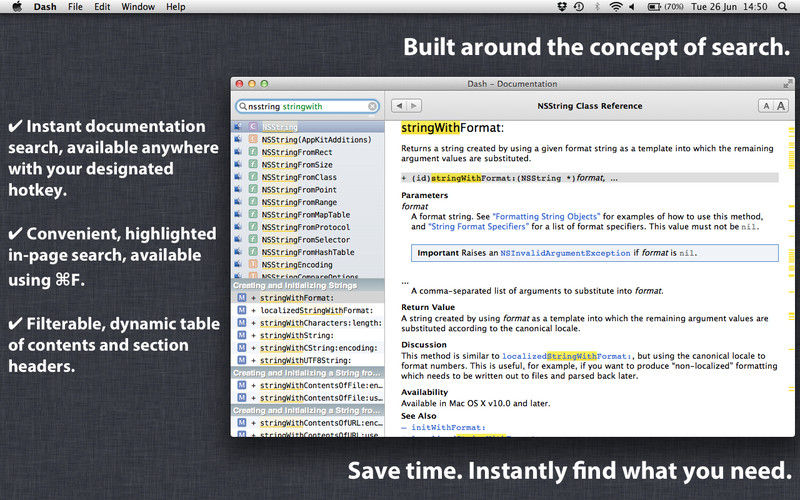Click the volume icon in menu bar
Viewport: 800px width, 500px height.
click(x=632, y=7)
